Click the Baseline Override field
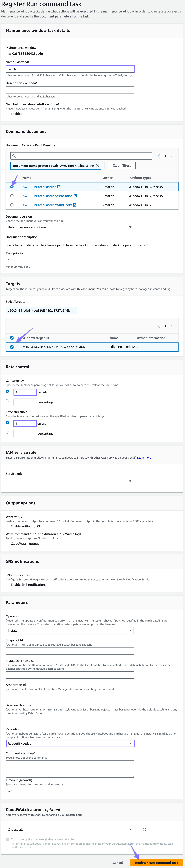The height and width of the screenshot is (868, 185). (70, 719)
